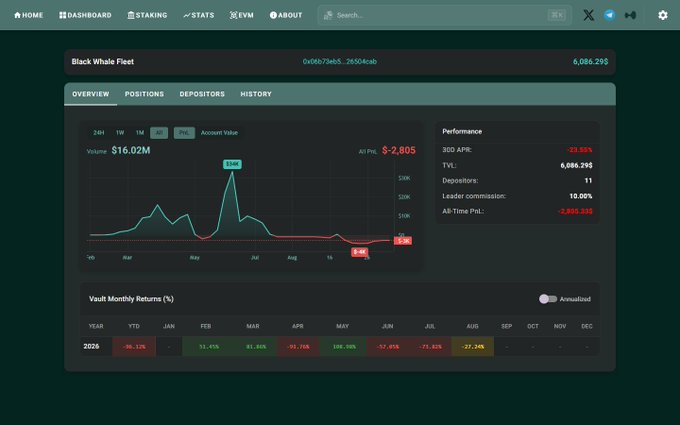
Task: Click the MAY monthly return cell
Action: coord(343,347)
